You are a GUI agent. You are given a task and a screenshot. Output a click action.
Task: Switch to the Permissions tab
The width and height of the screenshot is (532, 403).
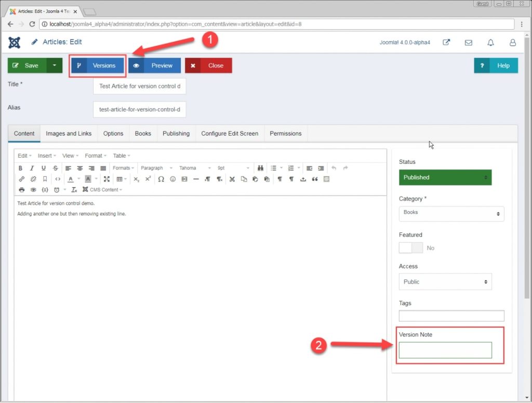[286, 134]
